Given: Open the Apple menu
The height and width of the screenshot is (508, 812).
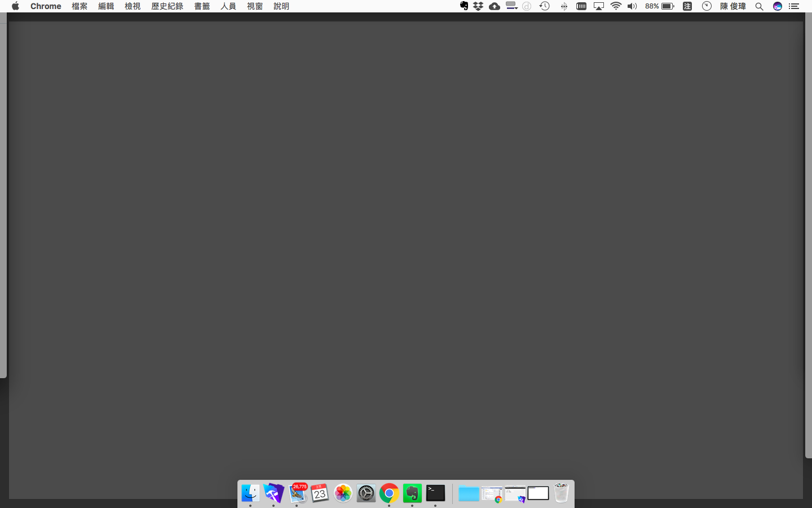Looking at the screenshot, I should [x=15, y=6].
